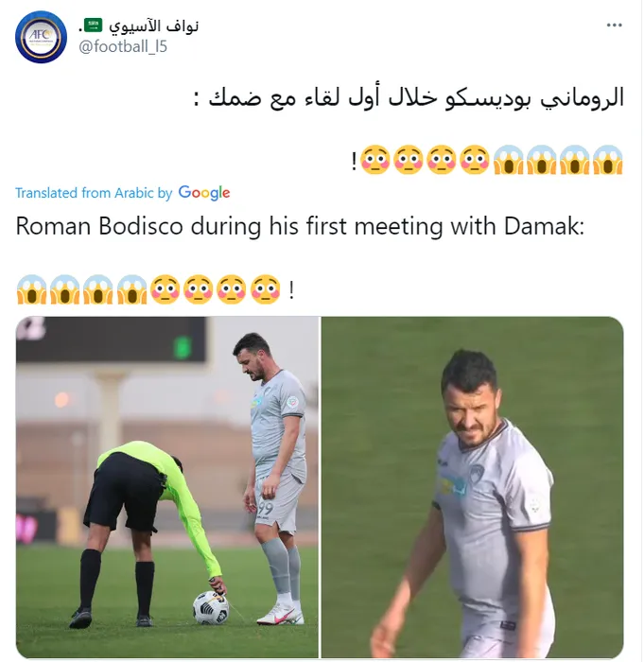
Task: Click the last flushed emoji in translated row
Action: pyautogui.click(x=265, y=289)
